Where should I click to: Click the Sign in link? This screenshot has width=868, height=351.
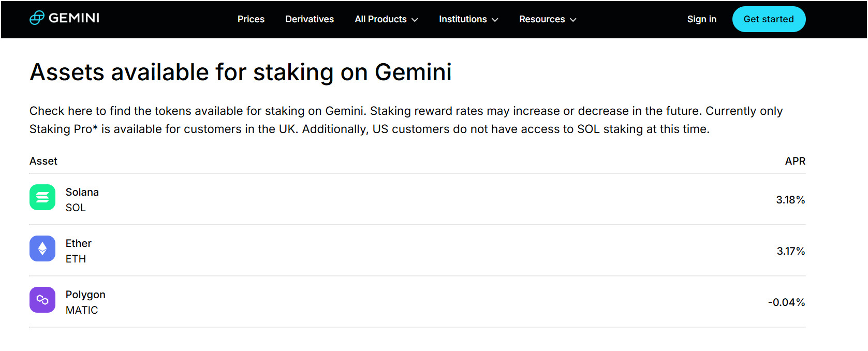701,19
